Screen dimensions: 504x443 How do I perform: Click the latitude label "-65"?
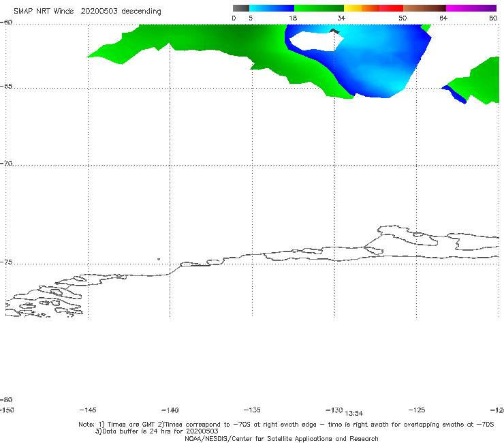pyautogui.click(x=6, y=87)
